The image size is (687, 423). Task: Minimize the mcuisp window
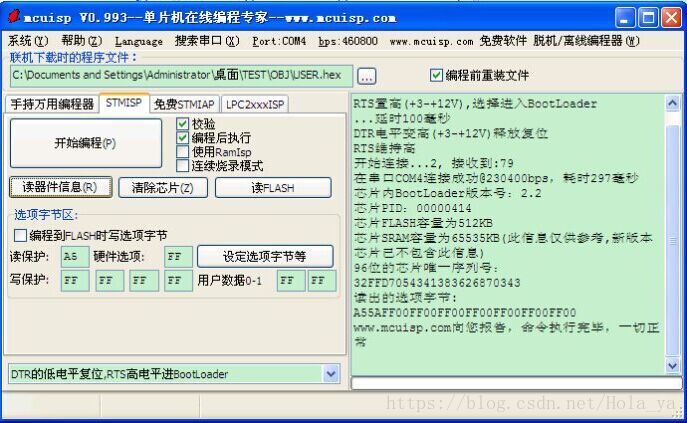(x=625, y=18)
